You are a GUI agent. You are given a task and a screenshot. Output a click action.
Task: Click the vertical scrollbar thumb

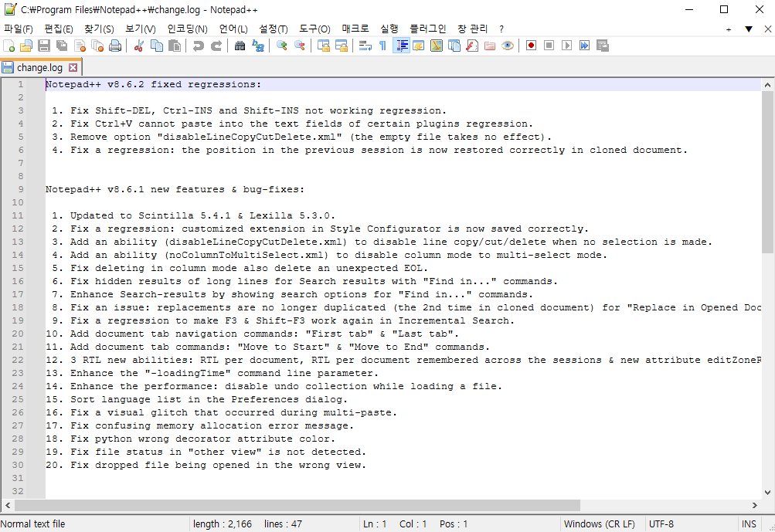(x=767, y=173)
